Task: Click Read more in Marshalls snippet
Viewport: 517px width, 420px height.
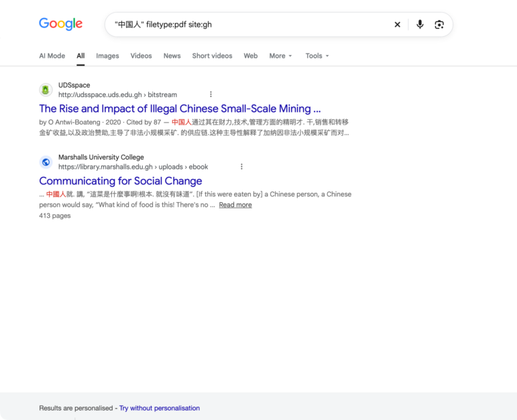Action: pyautogui.click(x=235, y=205)
